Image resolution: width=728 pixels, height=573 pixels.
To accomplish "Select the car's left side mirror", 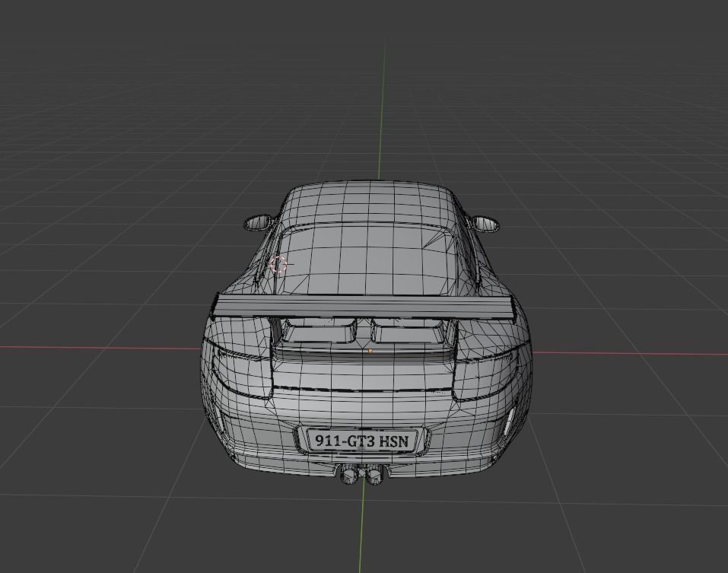I will coord(258,222).
